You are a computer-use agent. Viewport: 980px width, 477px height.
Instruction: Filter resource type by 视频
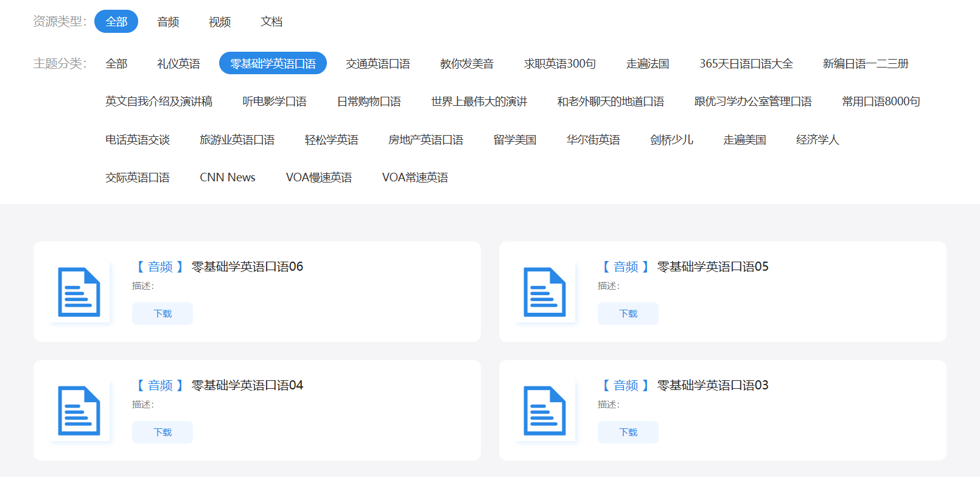(x=220, y=22)
